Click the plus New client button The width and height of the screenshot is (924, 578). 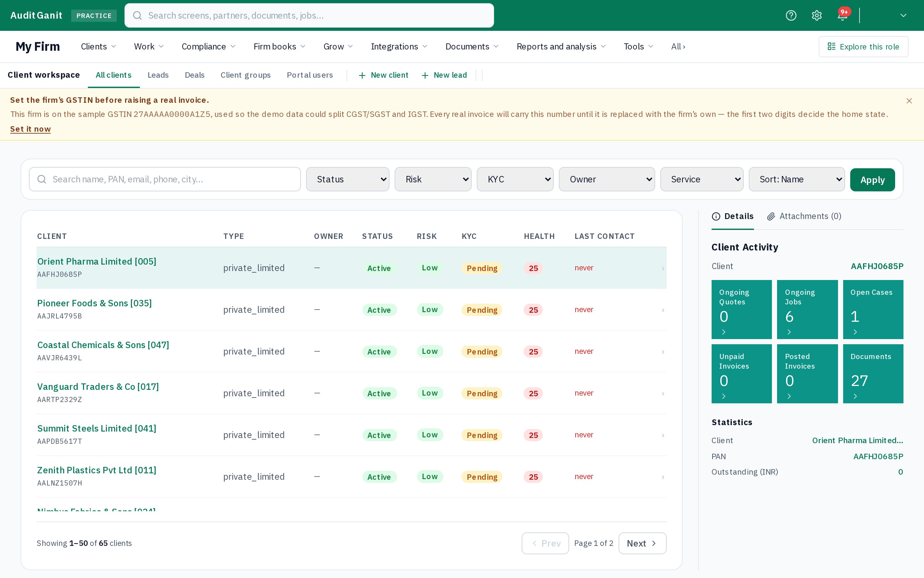pos(383,75)
